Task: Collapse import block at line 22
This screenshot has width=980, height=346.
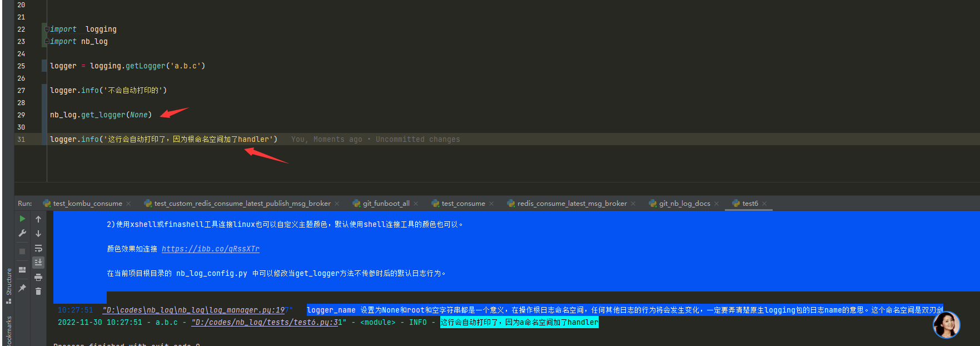Action: [x=47, y=29]
